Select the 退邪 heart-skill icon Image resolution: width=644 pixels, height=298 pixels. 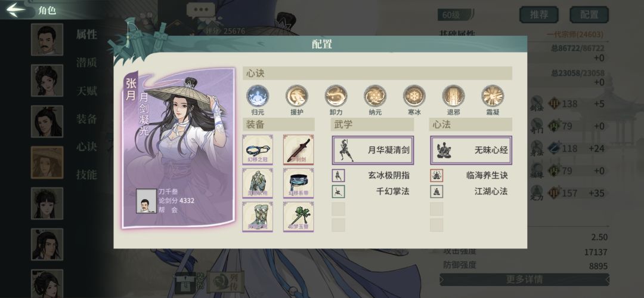coord(453,96)
